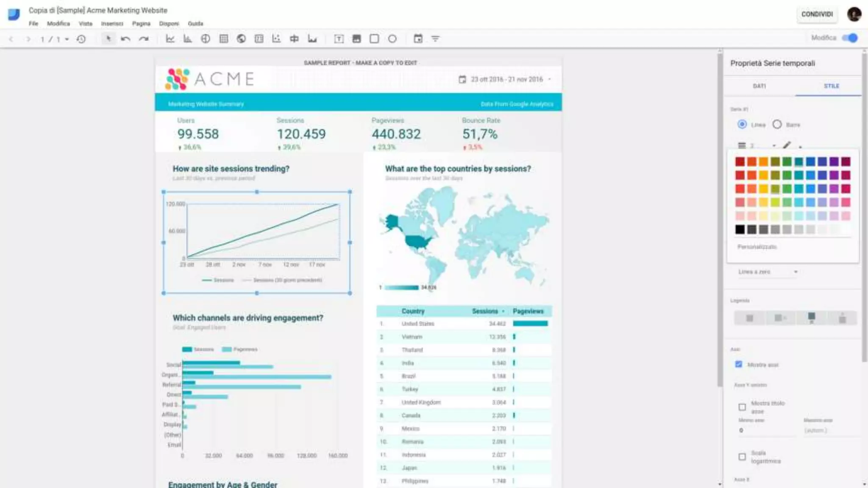Pick the black color swatch
Image resolution: width=868 pixels, height=488 pixels.
pos(740,230)
